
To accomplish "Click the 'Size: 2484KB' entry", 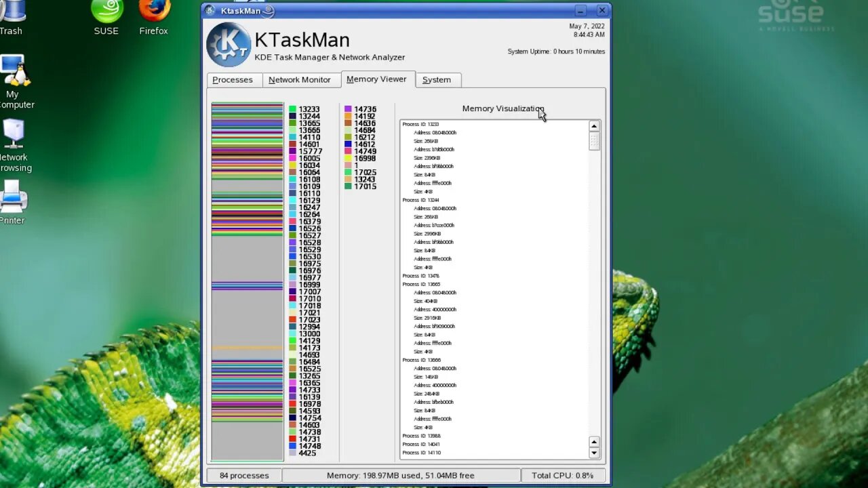I will [x=427, y=394].
